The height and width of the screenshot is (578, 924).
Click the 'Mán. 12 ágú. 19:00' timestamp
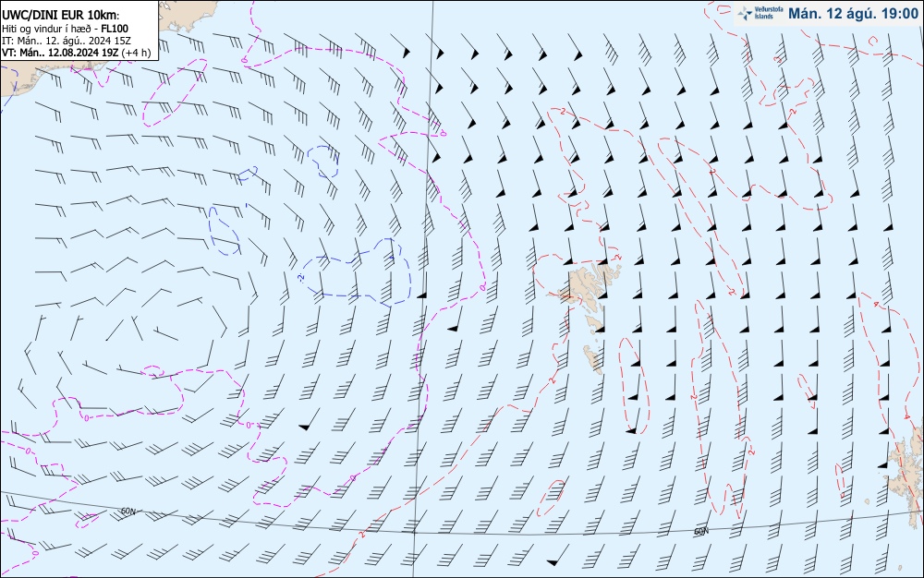pos(853,14)
